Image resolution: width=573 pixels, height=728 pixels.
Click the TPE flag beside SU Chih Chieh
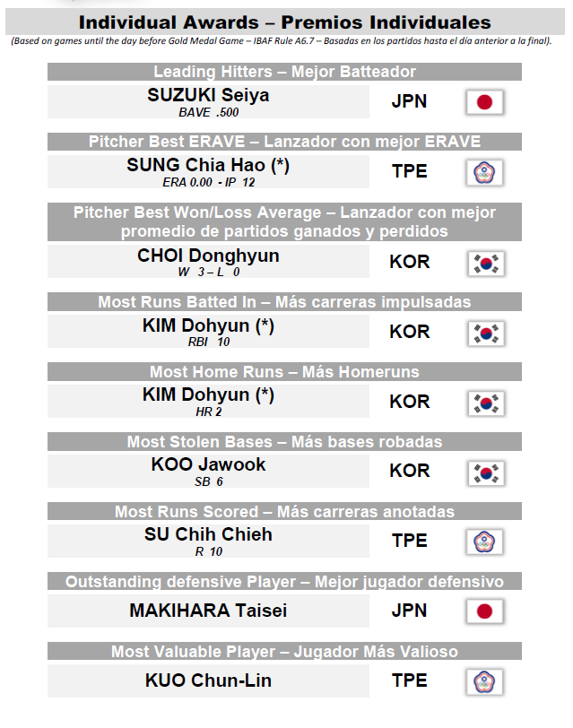pyautogui.click(x=484, y=542)
